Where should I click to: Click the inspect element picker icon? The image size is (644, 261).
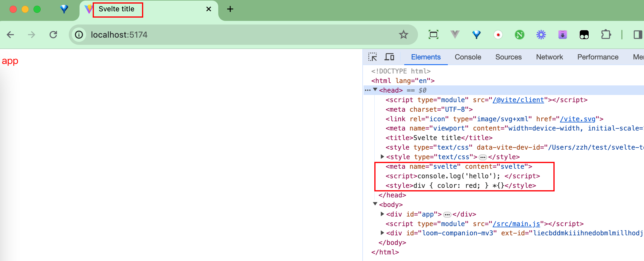coord(373,57)
